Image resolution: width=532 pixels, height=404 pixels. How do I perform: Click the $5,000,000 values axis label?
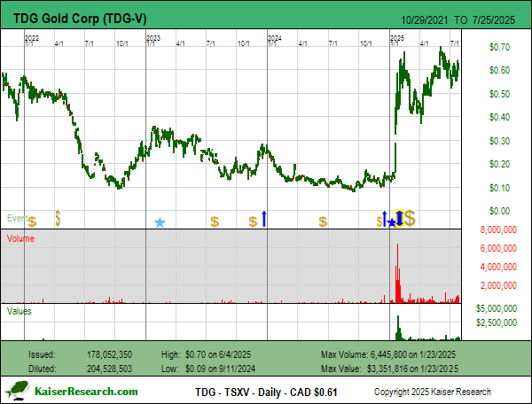[x=497, y=308]
